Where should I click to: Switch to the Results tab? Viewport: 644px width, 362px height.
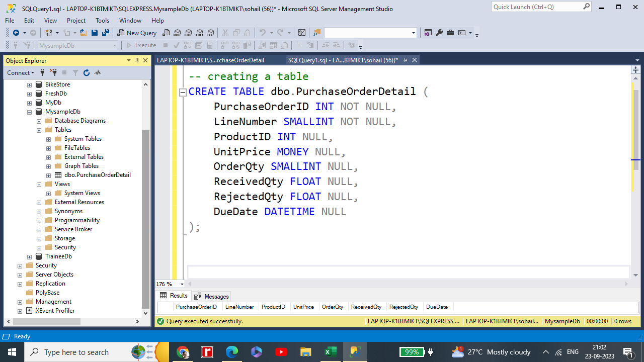[x=174, y=296]
